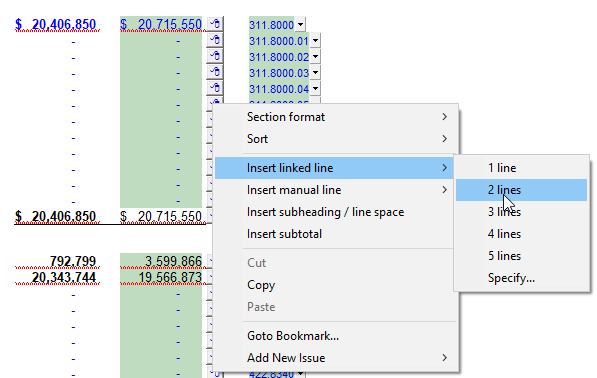Click mouse icon in 311.8000.04 row
Viewport: 597px width, 378px height.
215,88
